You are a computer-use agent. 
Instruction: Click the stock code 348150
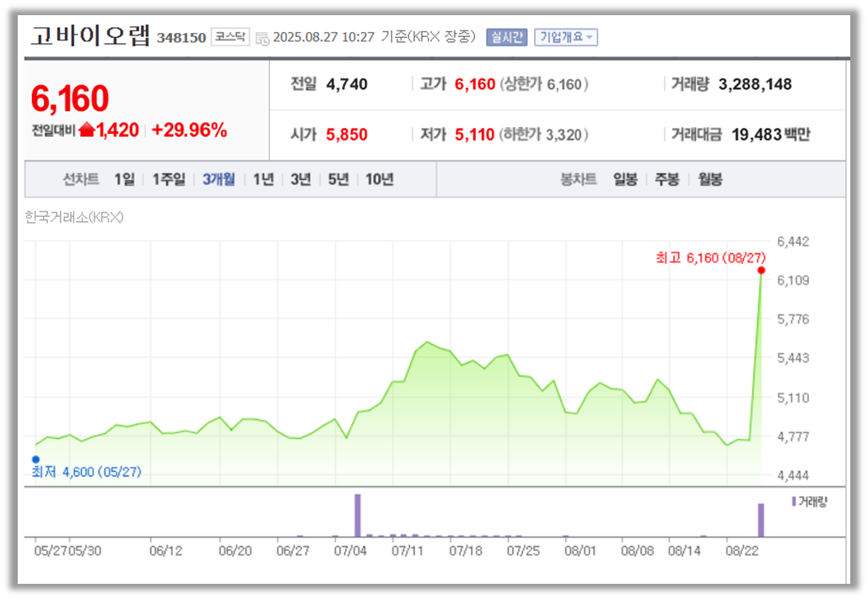pyautogui.click(x=181, y=38)
